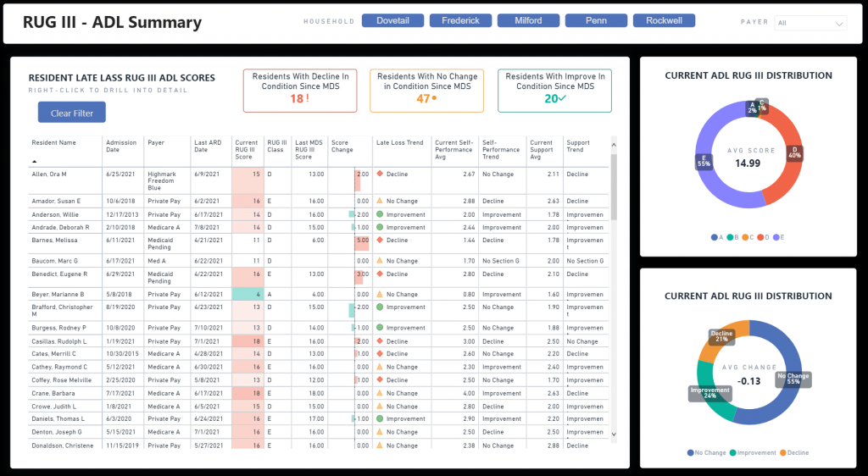Click improvement icon for Andrade, Deborah R
868x476 pixels.
tap(380, 227)
